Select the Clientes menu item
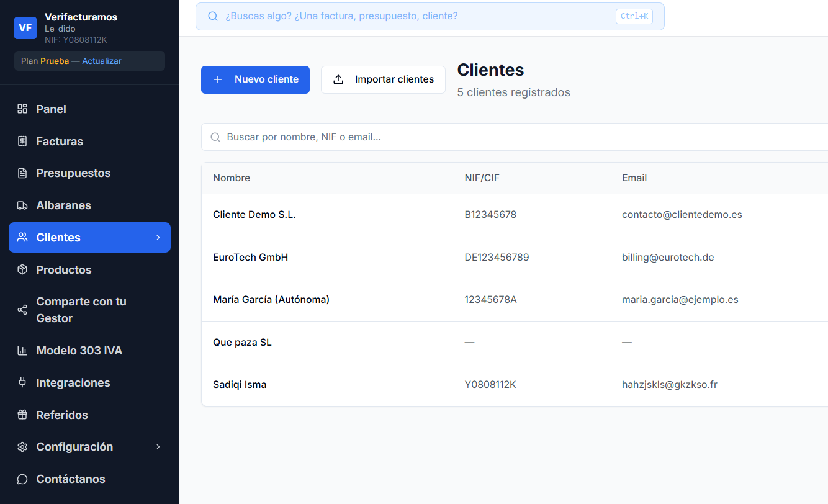828x504 pixels. coord(60,237)
